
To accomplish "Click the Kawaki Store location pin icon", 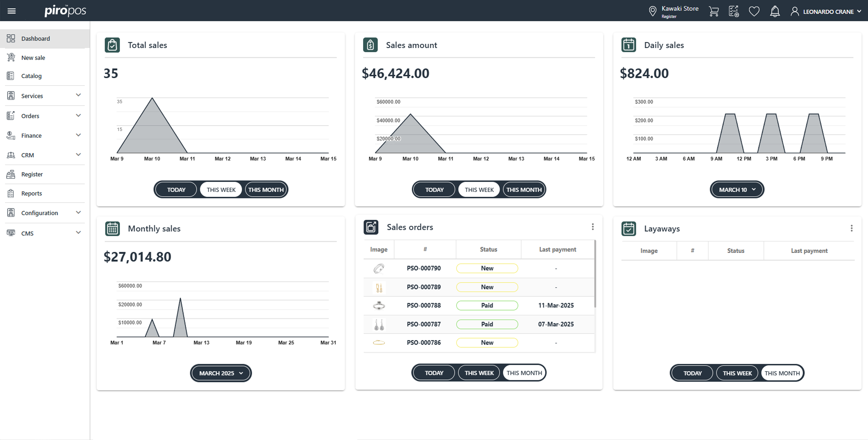I will click(x=652, y=11).
